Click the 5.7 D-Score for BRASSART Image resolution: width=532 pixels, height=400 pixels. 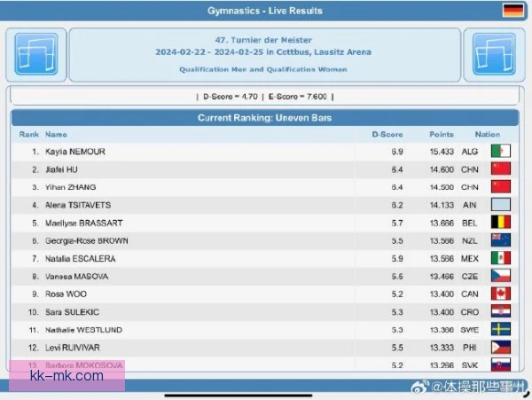click(x=397, y=223)
